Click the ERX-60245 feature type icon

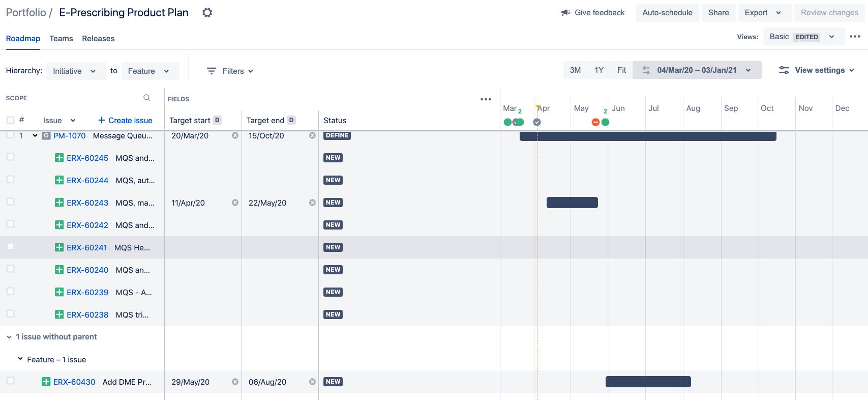click(x=59, y=158)
